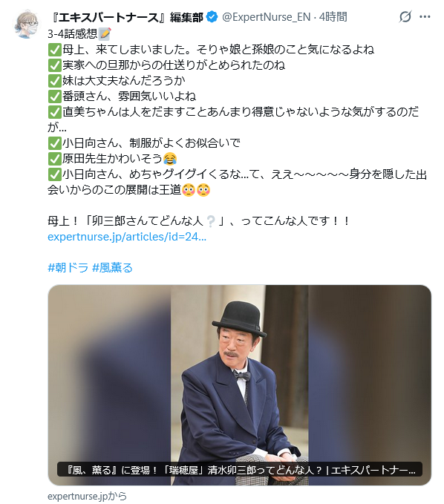Click the @ExpertNurse_EN handle
444x504 pixels.
pyautogui.click(x=267, y=17)
